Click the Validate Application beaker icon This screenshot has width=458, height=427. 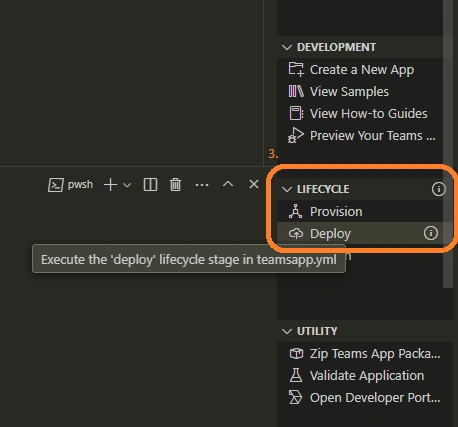296,375
